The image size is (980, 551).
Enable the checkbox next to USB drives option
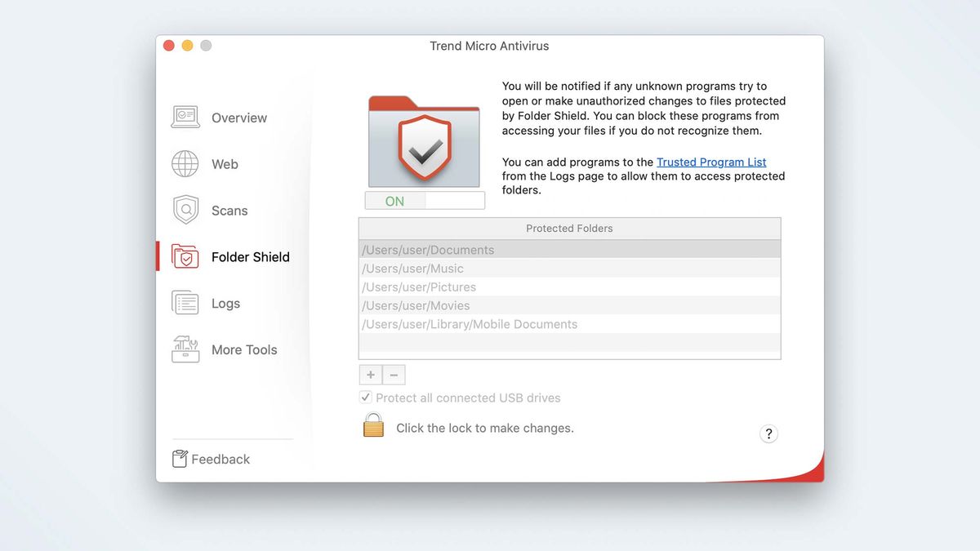click(366, 398)
